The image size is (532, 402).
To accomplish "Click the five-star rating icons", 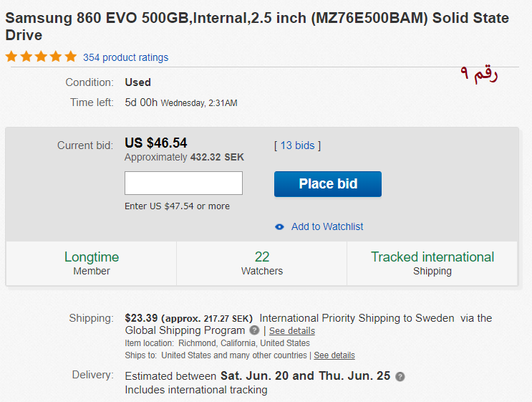I will pyautogui.click(x=41, y=57).
